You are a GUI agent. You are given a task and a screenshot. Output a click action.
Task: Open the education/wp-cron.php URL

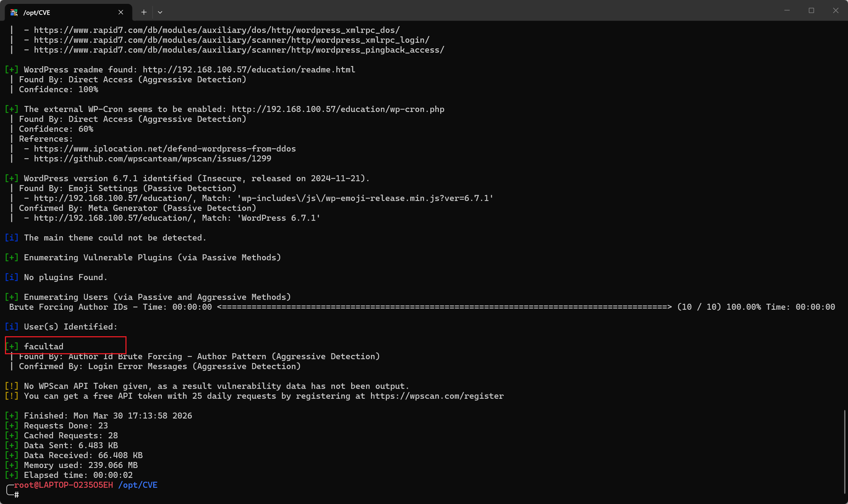tap(338, 109)
